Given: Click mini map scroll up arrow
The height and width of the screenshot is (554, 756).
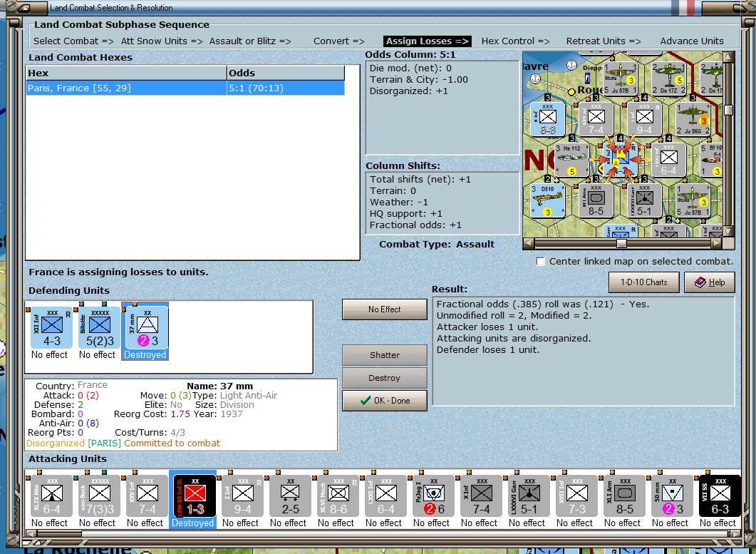Looking at the screenshot, I should (x=728, y=58).
